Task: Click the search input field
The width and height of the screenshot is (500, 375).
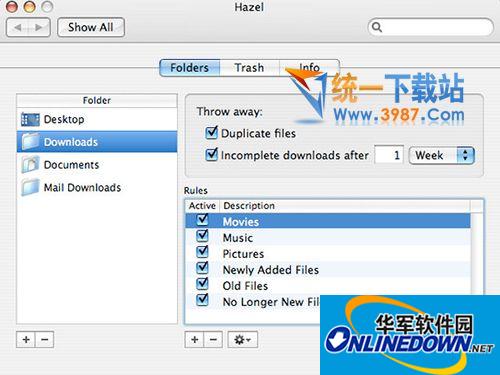Action: pyautogui.click(x=430, y=27)
